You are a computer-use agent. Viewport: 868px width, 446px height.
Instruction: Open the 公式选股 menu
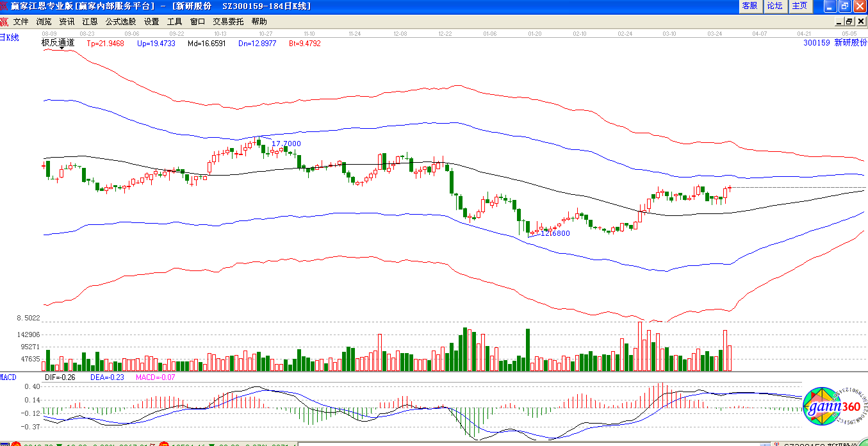tap(121, 22)
